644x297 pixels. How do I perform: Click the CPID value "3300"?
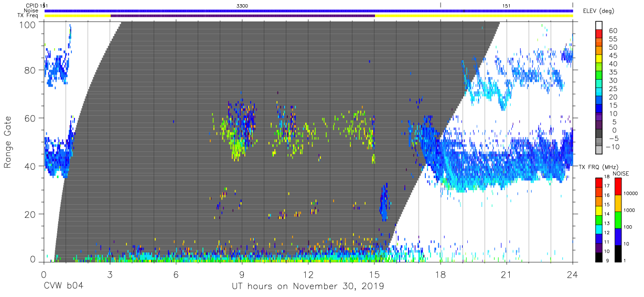242,5
